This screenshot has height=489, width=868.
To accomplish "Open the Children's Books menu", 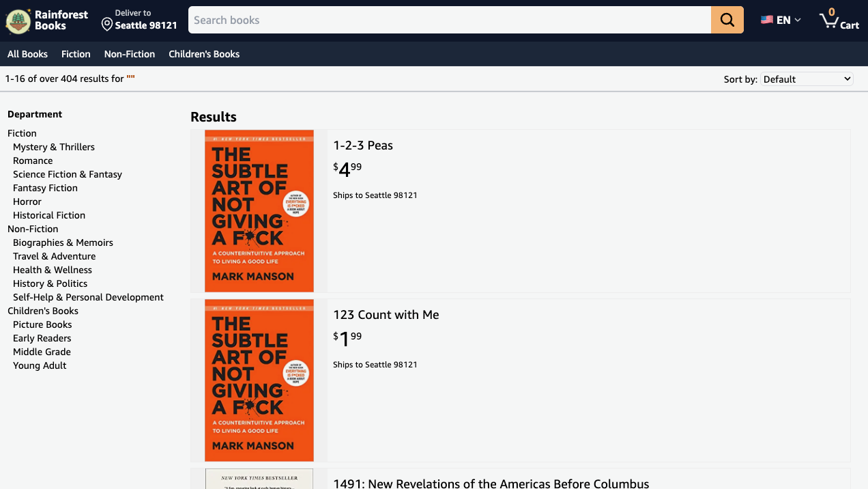I will 204,54.
